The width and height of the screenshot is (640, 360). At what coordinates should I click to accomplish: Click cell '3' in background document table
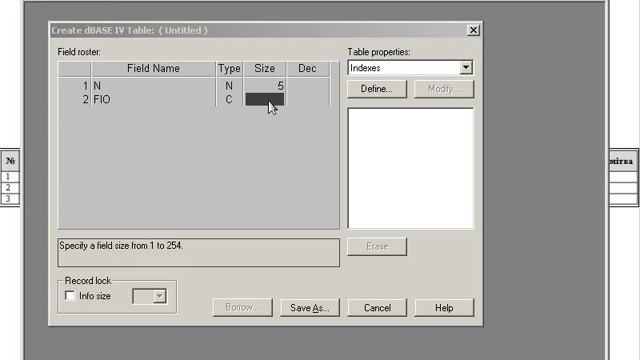click(x=9, y=199)
